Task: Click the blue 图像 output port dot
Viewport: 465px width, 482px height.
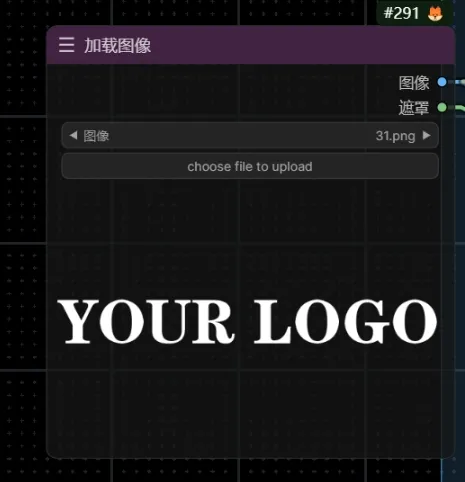Action: [442, 82]
